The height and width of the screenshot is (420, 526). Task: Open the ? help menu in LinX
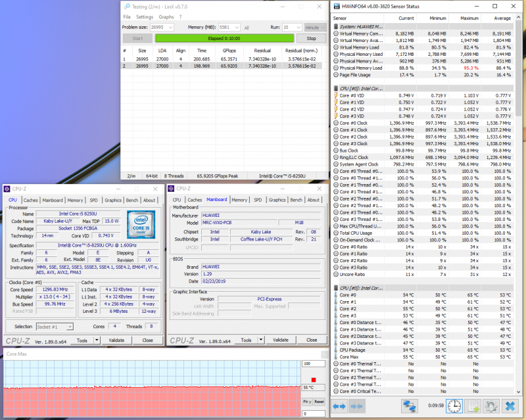[x=180, y=17]
